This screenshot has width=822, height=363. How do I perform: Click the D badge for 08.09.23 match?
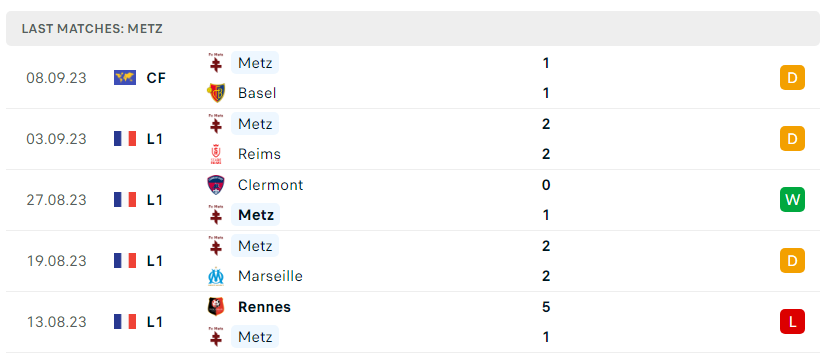792,78
